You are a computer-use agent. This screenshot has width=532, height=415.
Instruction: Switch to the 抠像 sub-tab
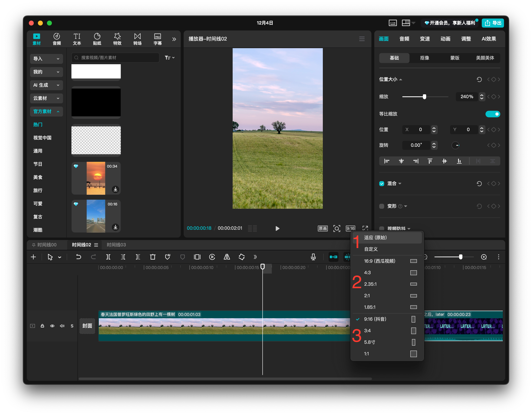point(424,58)
